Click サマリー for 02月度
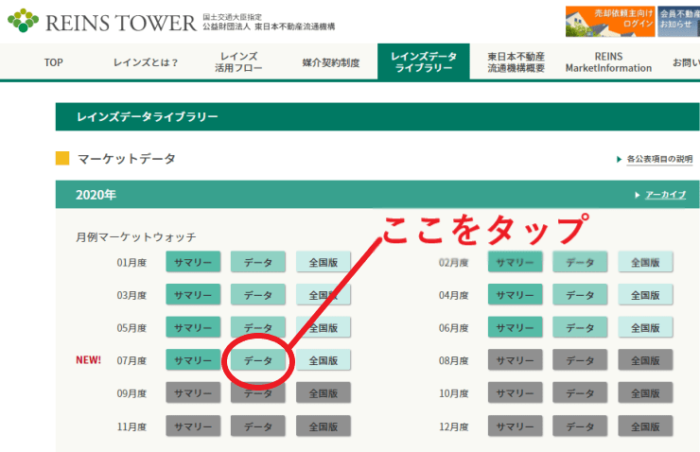The height and width of the screenshot is (452, 700). coord(515,262)
